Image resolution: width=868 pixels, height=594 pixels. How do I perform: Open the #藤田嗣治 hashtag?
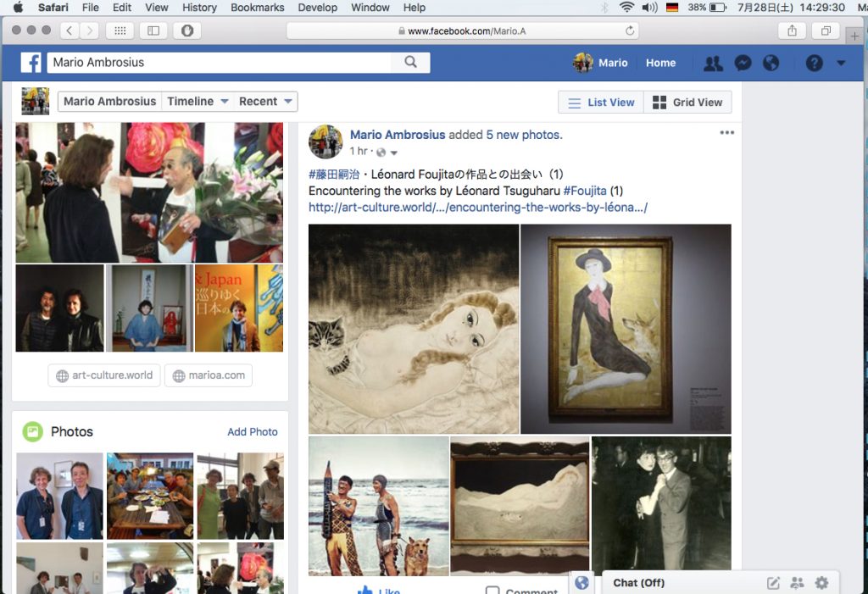point(334,175)
